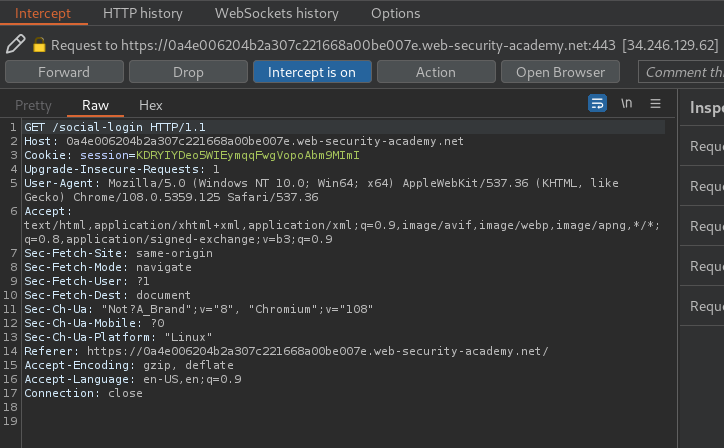Image resolution: width=724 pixels, height=448 pixels.
Task: Click Accept-Encoding: gzip, deflate line
Action: 129,365
